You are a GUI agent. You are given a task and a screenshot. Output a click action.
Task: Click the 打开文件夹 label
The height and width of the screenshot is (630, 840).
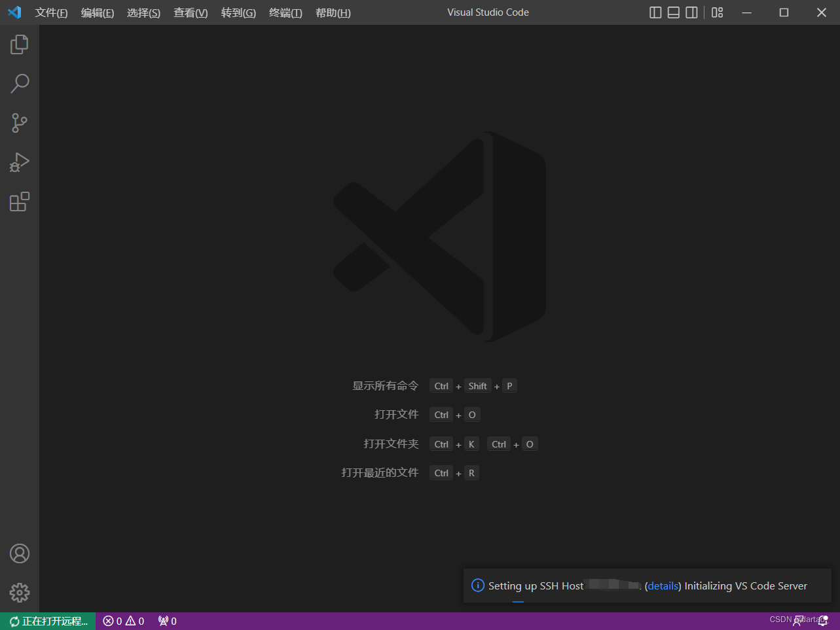click(392, 444)
